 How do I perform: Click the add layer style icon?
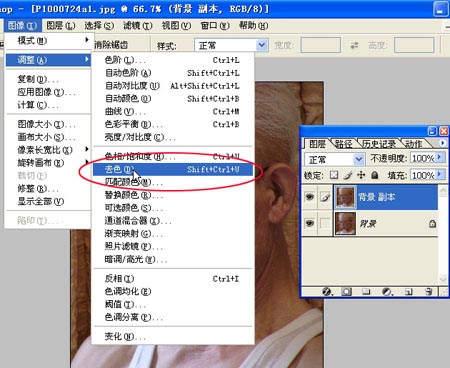point(327,292)
